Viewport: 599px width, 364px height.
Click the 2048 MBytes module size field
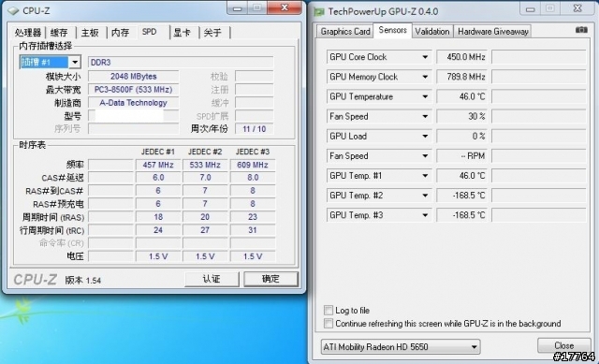(134, 77)
